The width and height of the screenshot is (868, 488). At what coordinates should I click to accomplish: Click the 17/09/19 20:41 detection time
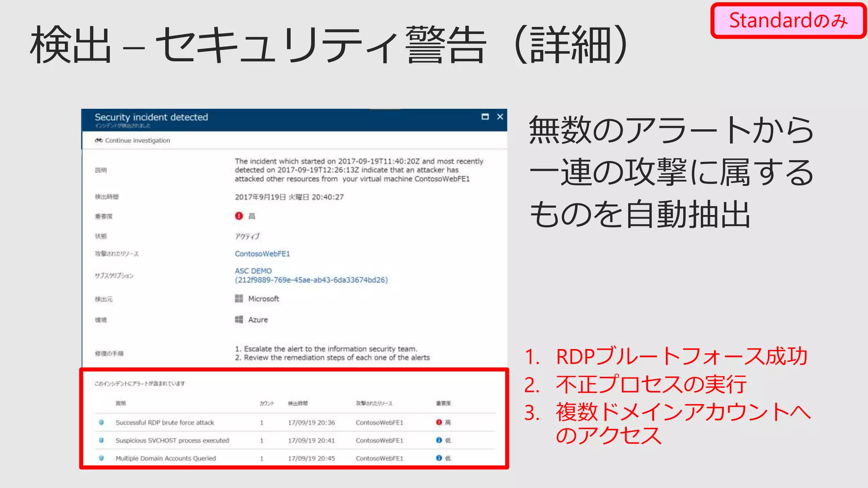pos(312,441)
